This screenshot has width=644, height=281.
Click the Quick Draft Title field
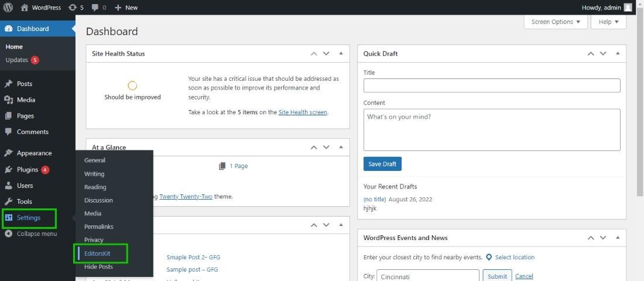point(491,85)
